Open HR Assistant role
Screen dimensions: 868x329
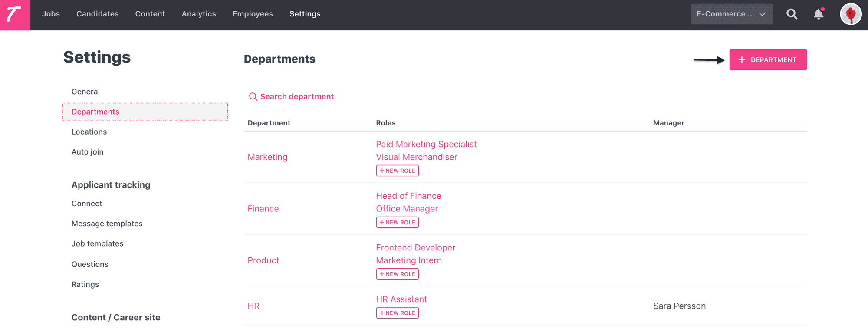pyautogui.click(x=401, y=299)
